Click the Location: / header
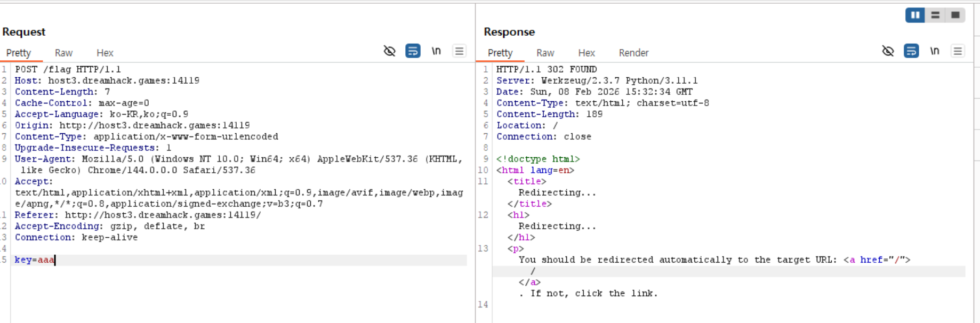The height and width of the screenshot is (323, 980). [527, 125]
